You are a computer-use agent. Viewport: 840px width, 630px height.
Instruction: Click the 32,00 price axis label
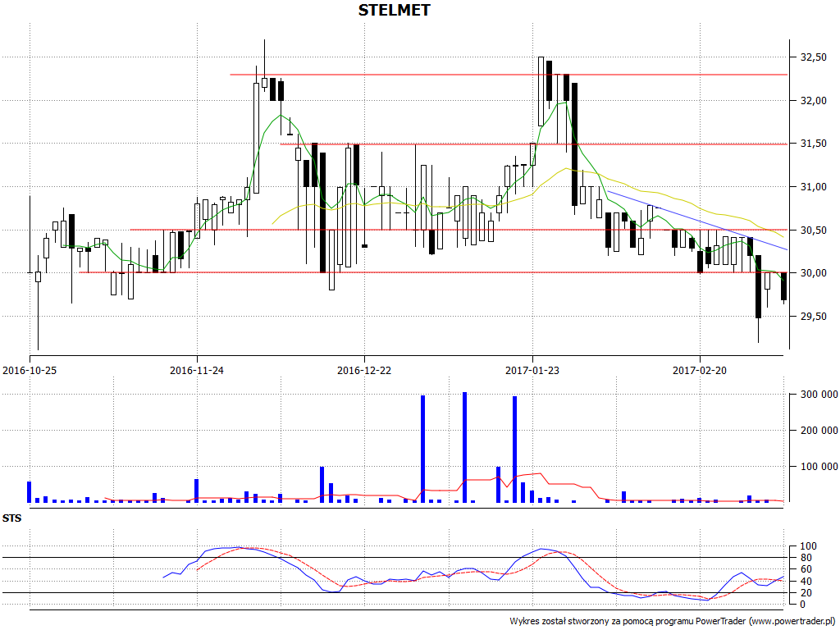(x=813, y=101)
